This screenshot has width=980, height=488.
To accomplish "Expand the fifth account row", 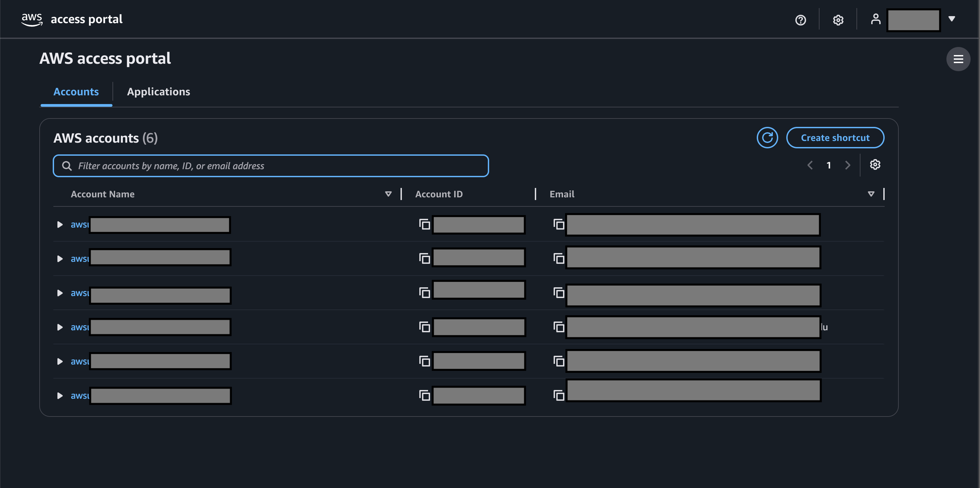I will pyautogui.click(x=60, y=361).
